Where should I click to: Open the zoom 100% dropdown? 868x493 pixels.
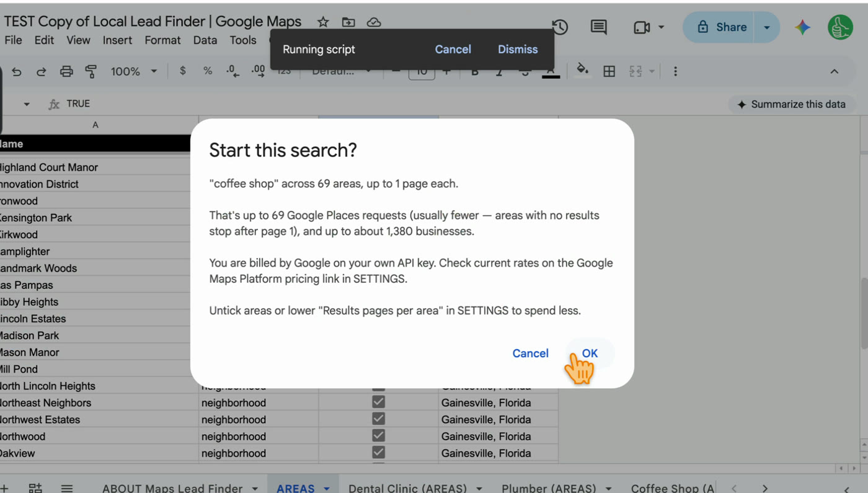click(x=133, y=71)
